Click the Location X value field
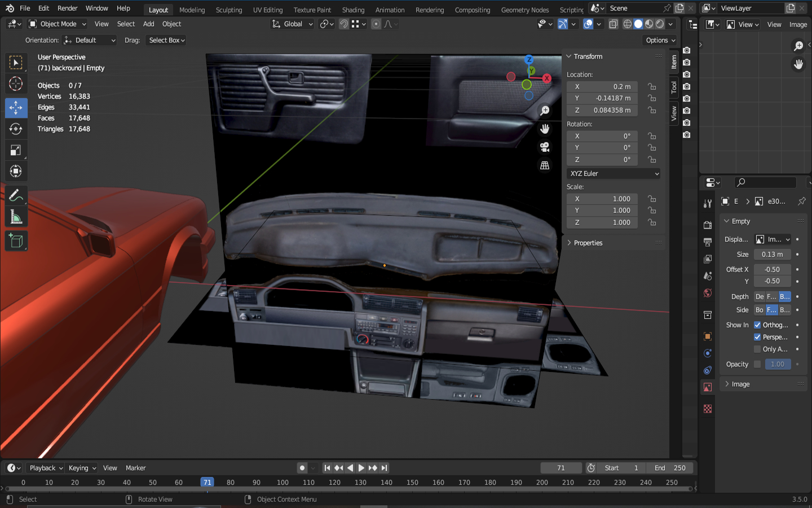The width and height of the screenshot is (812, 508). pyautogui.click(x=602, y=87)
